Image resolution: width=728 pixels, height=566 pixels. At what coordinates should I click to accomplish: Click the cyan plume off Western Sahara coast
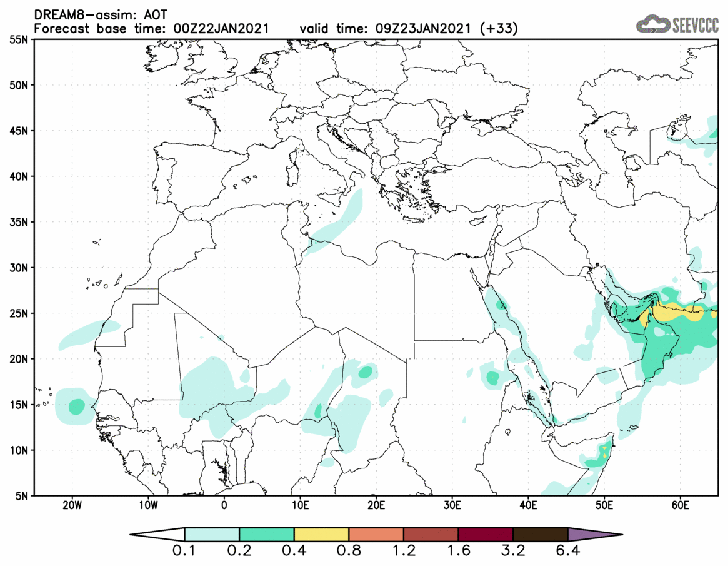pyautogui.click(x=90, y=335)
